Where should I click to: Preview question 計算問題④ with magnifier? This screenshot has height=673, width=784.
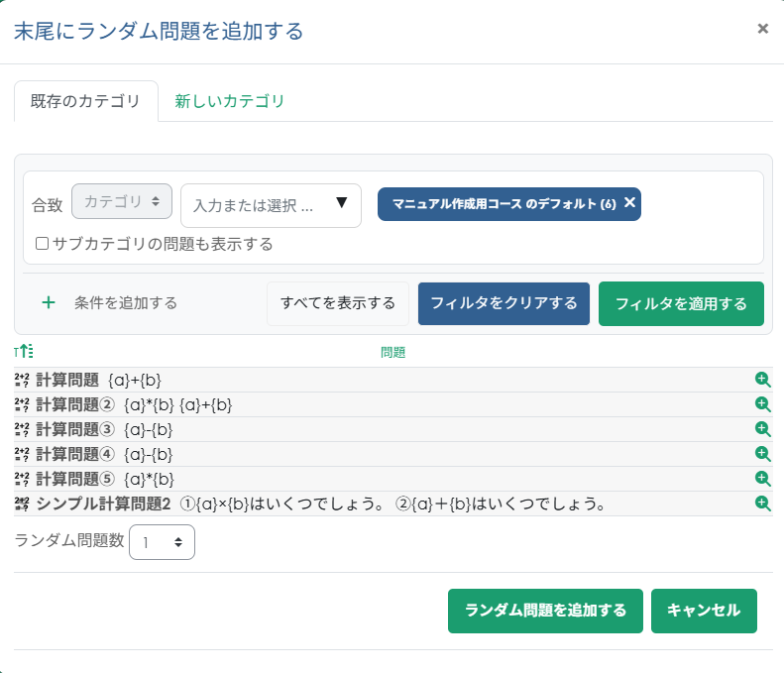tap(762, 454)
